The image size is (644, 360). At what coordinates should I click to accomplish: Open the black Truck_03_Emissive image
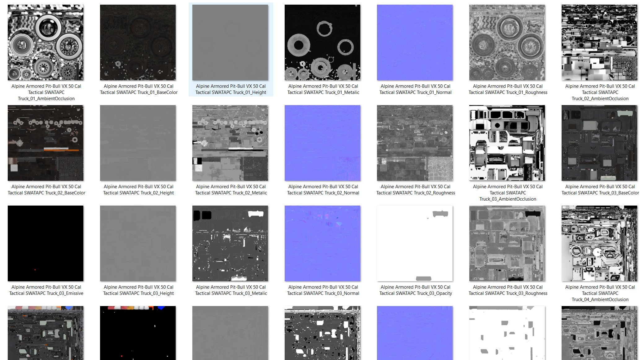[46, 243]
